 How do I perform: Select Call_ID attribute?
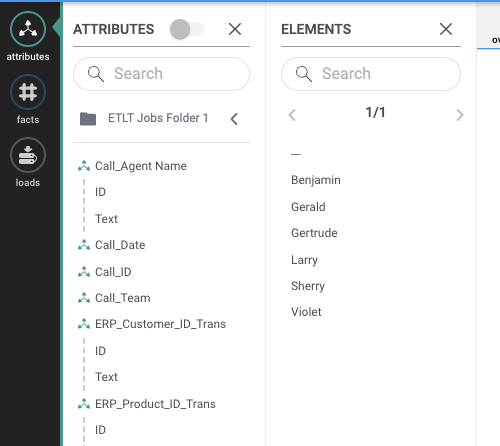113,272
